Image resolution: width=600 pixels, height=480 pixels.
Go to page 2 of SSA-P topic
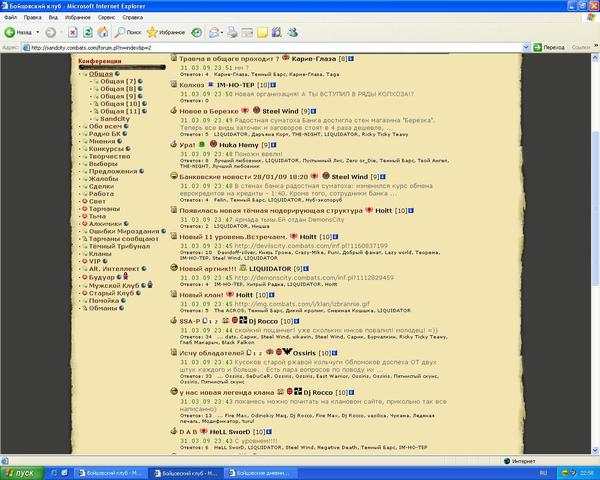[x=216, y=322]
